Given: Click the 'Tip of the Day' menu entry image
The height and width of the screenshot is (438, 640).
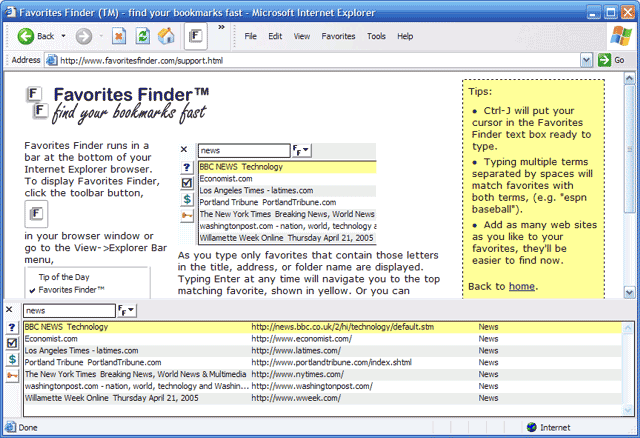Looking at the screenshot, I should tap(64, 277).
